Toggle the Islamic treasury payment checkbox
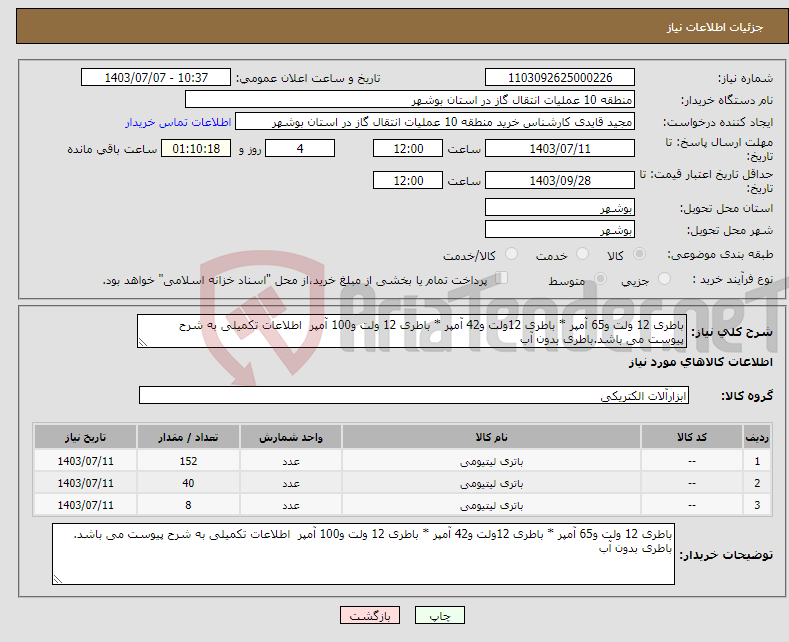Viewport: 789px width, 642px height. (x=502, y=278)
